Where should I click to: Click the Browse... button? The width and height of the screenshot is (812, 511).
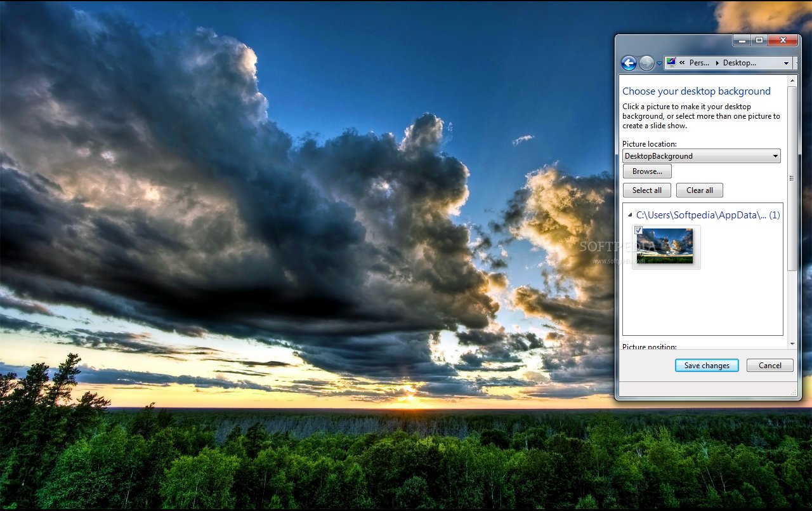coord(647,171)
